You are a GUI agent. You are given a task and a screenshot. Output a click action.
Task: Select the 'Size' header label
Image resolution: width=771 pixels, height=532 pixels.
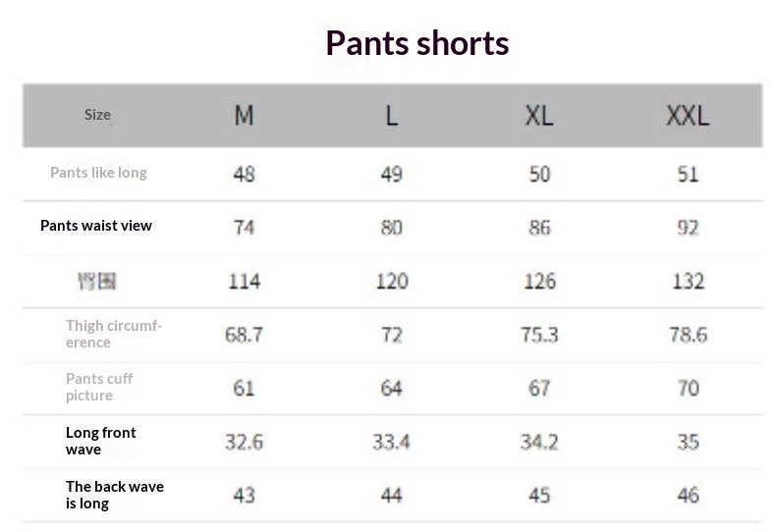[97, 115]
